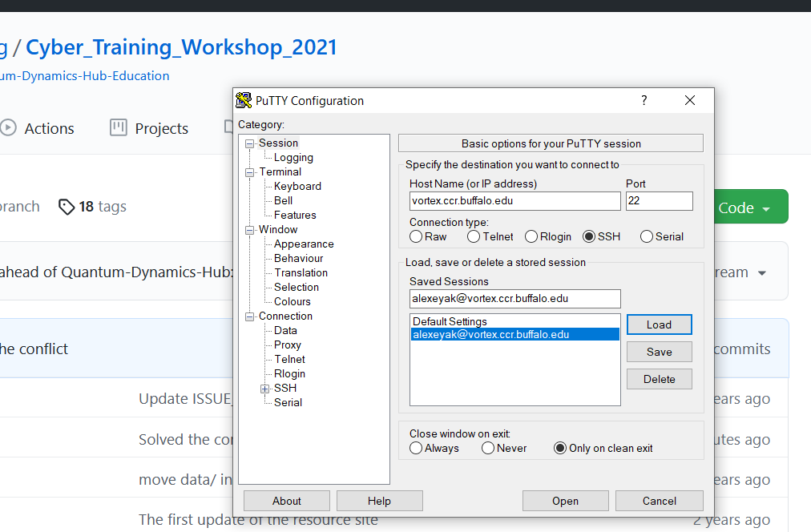Screen dimensions: 811x532
Task: Choose Serial connection type radio button
Action: click(x=647, y=236)
